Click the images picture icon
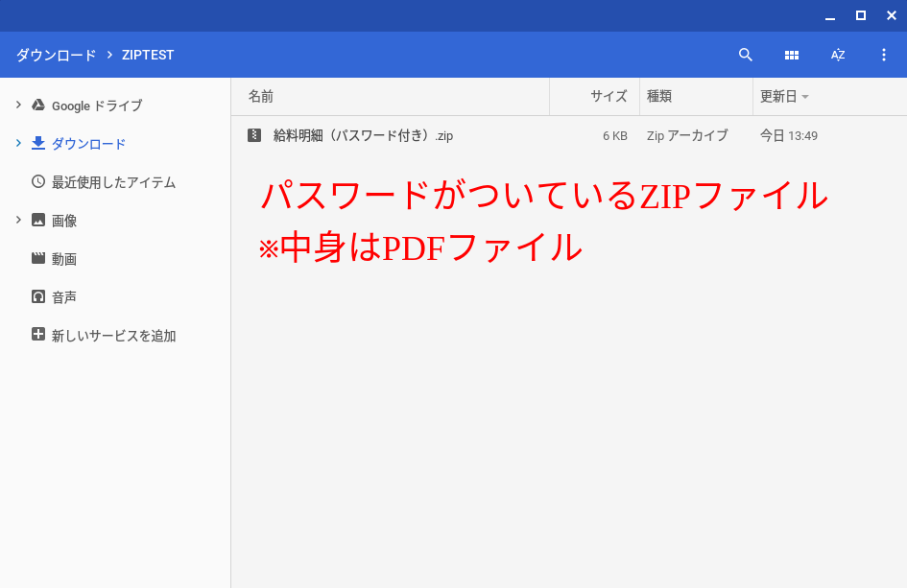907x588 pixels. tap(38, 220)
